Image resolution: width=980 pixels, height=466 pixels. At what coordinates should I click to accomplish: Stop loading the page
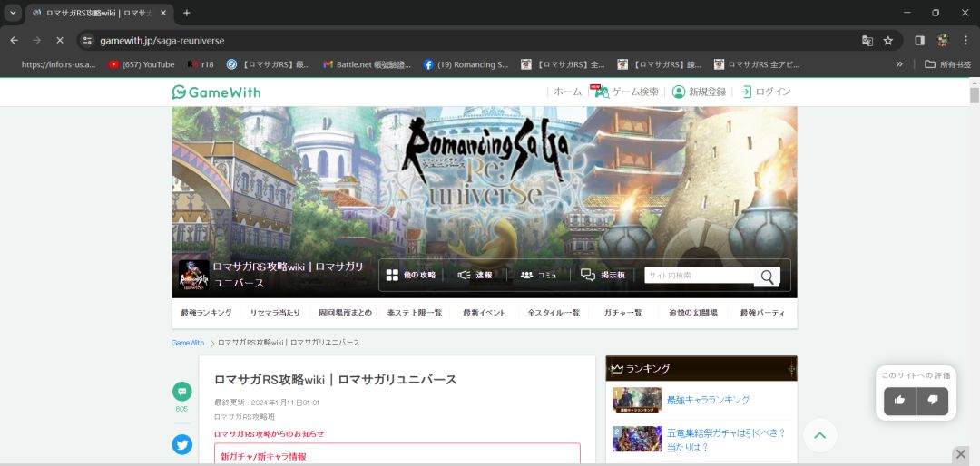click(x=59, y=40)
